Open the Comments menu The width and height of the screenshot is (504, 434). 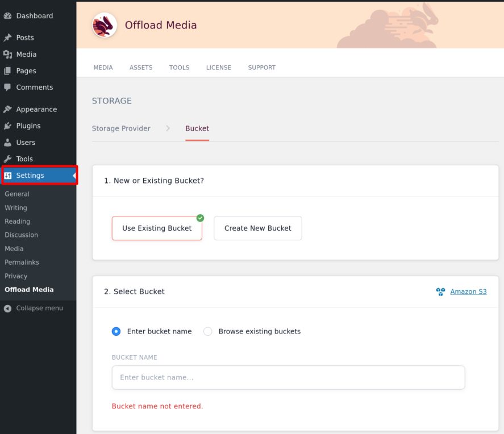coord(35,87)
